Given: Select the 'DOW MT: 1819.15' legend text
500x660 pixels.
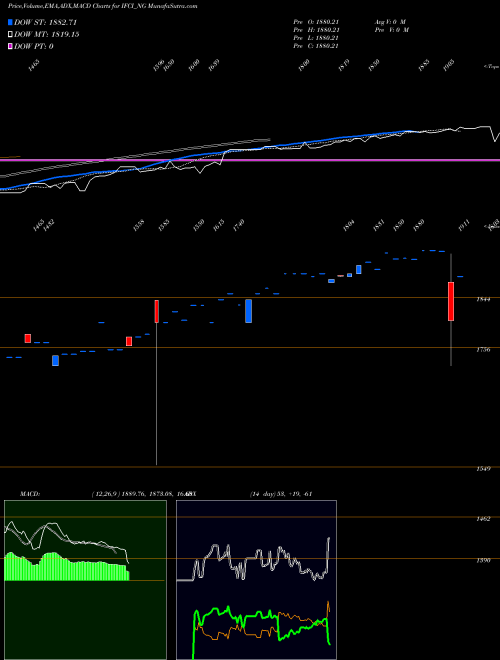Looking at the screenshot, I should click(46, 35).
